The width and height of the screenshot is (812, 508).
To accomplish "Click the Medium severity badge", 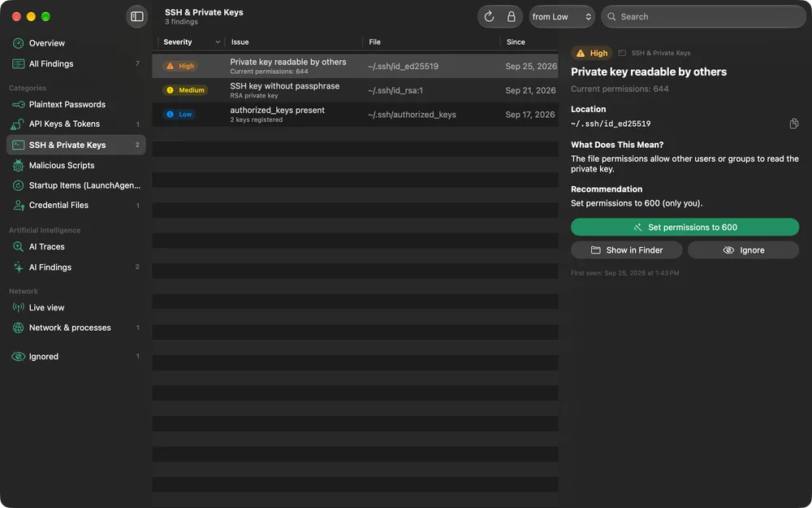I will coord(185,90).
